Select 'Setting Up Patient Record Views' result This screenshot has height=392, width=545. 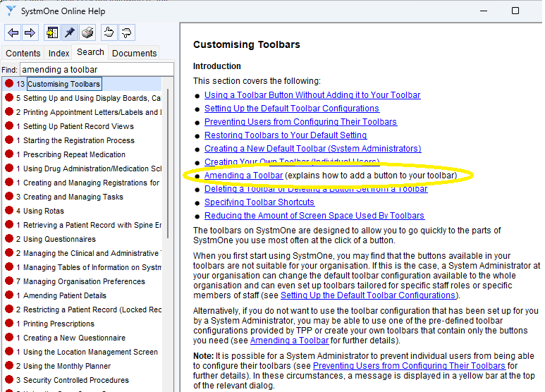78,126
